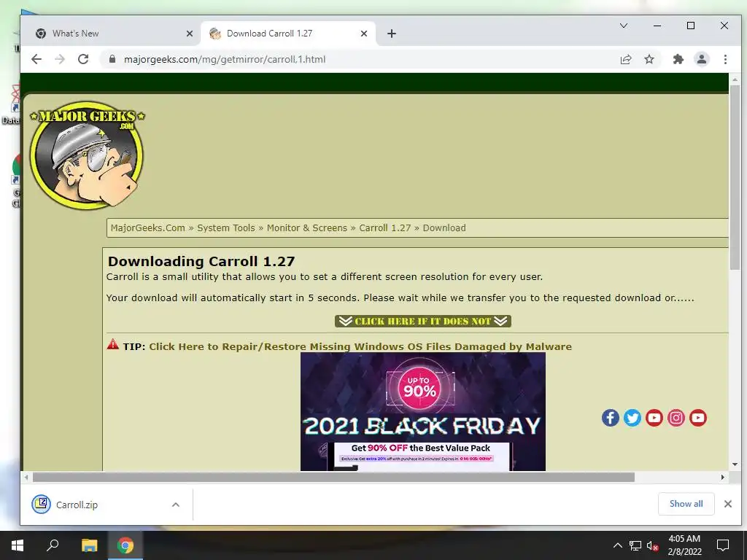Open the network tray icon
The height and width of the screenshot is (560, 747).
coord(635,545)
